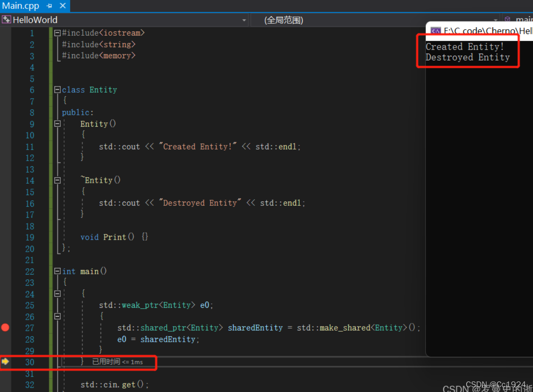The height and width of the screenshot is (392, 533).
Task: Click line number 22 in the gutter
Action: pyautogui.click(x=30, y=271)
